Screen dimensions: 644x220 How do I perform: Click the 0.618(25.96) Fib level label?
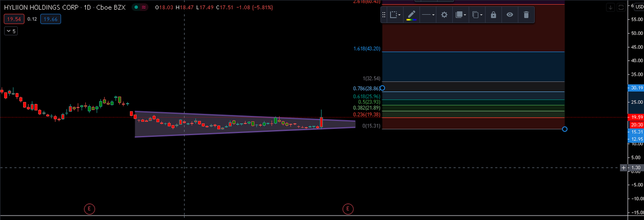click(x=367, y=97)
